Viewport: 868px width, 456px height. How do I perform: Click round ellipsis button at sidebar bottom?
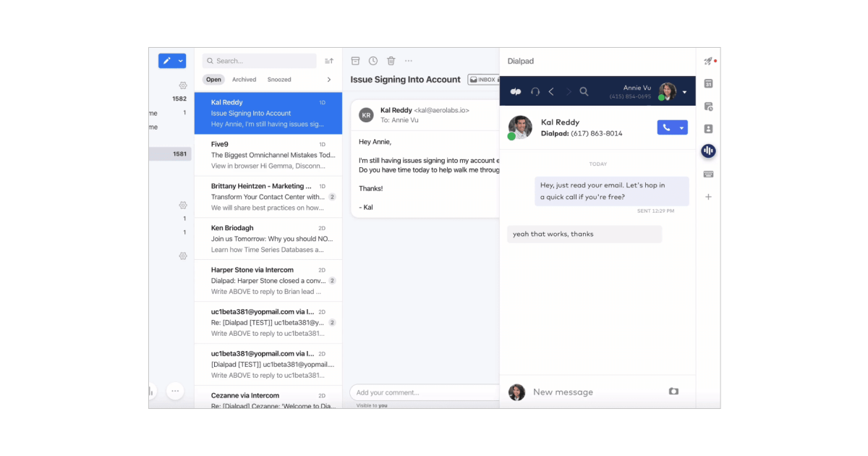175,391
